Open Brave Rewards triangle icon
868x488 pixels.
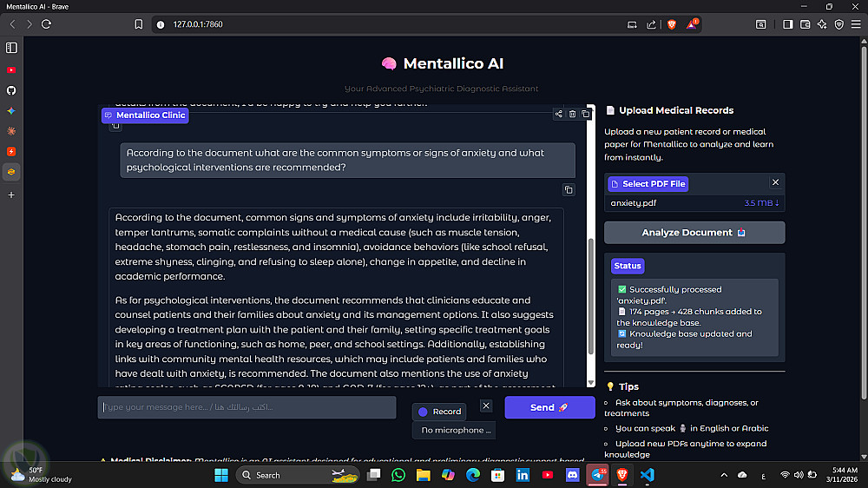pos(692,23)
